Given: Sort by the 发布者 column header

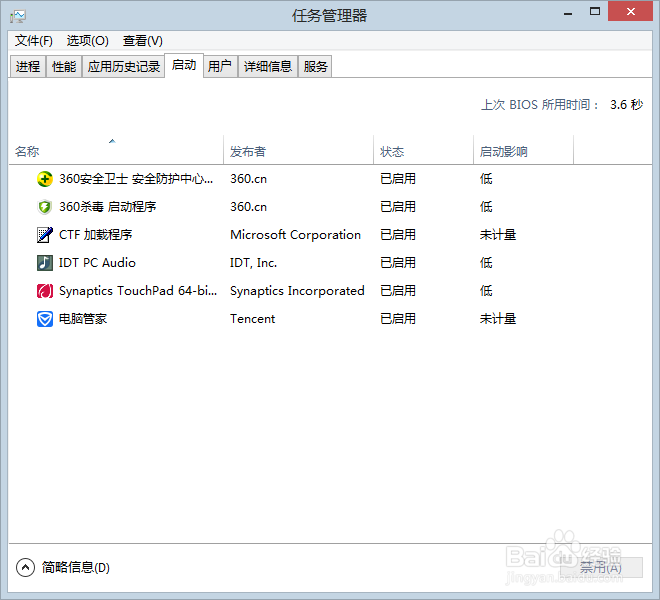Looking at the screenshot, I should pyautogui.click(x=298, y=150).
